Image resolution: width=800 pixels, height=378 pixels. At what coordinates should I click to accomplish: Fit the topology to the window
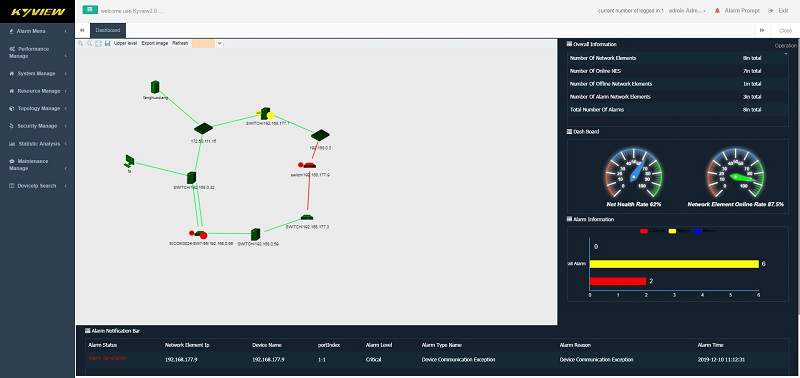[98, 43]
